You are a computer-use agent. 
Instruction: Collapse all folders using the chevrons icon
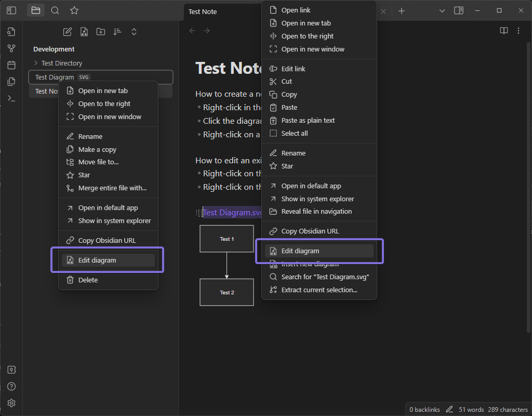134,32
